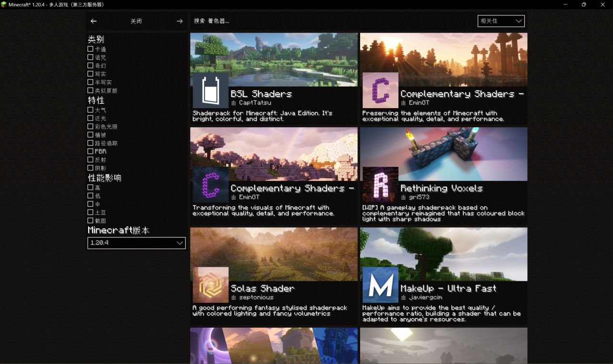Tick the 写实 checkbox
The height and width of the screenshot is (364, 613).
pos(91,74)
